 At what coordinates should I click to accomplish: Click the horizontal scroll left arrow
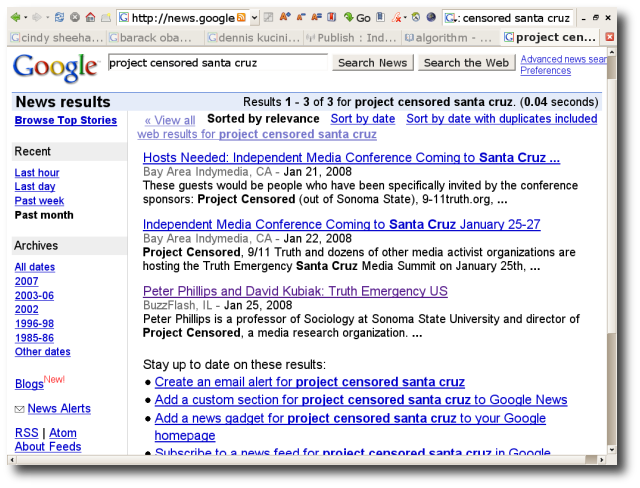point(12,460)
